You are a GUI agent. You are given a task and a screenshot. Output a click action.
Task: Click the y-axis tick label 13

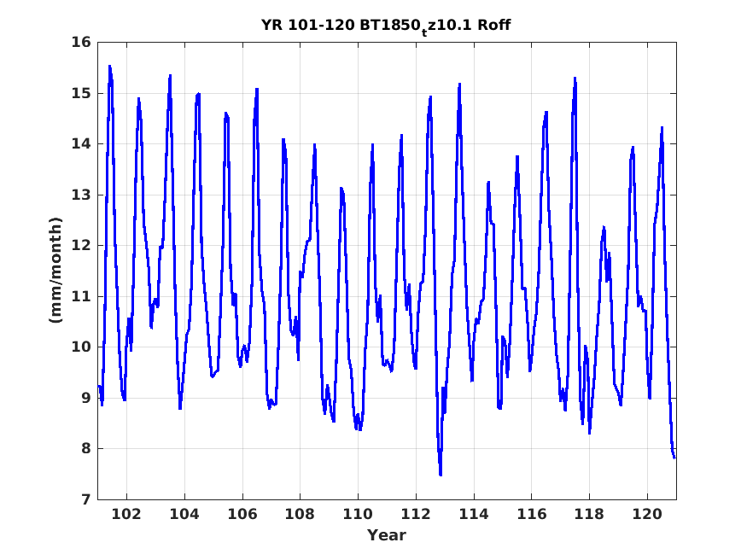(x=81, y=195)
